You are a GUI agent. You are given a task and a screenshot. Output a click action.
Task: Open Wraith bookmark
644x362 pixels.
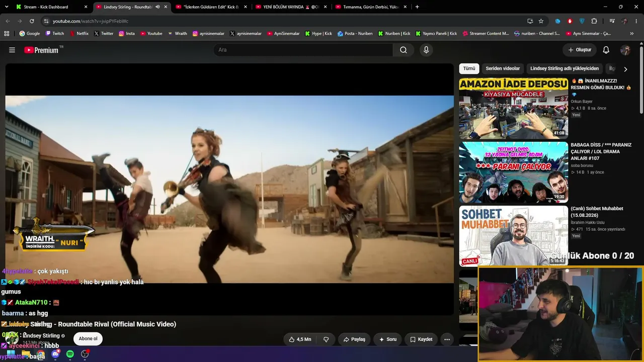(x=177, y=34)
